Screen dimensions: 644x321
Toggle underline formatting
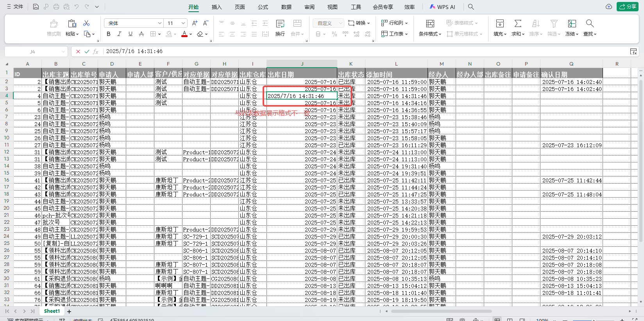point(130,34)
